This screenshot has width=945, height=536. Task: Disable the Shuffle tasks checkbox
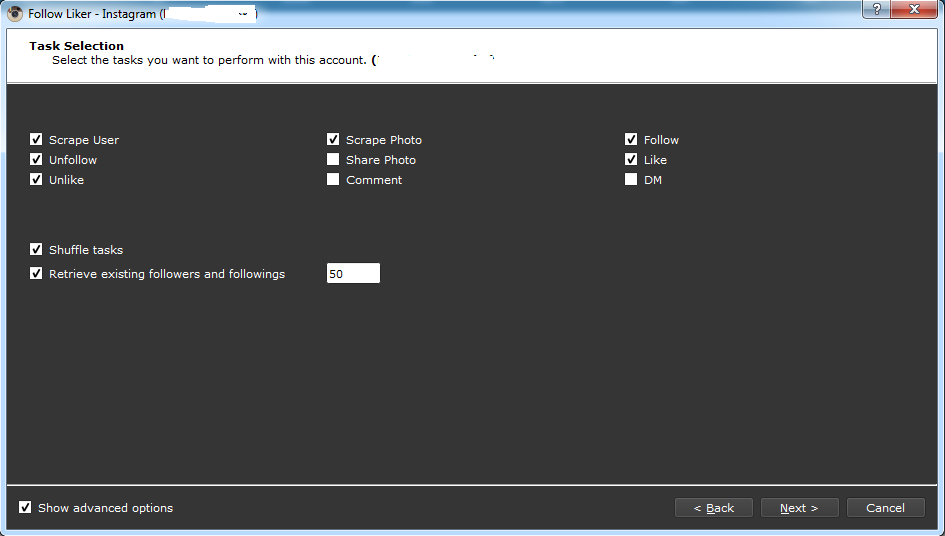coord(36,249)
